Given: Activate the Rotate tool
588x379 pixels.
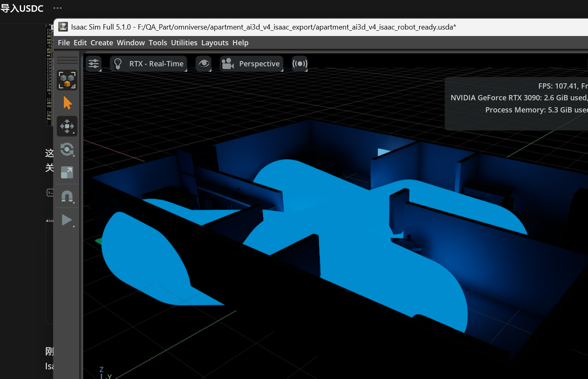Looking at the screenshot, I should pos(67,150).
